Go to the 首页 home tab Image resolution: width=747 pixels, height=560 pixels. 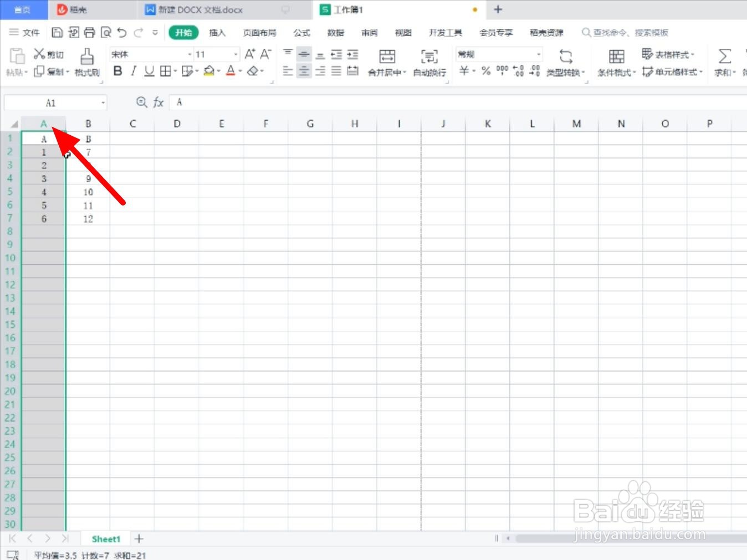pos(22,10)
